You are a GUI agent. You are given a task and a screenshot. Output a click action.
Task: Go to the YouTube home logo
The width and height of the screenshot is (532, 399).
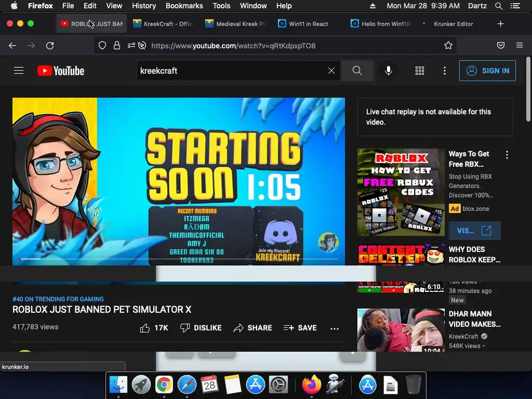coord(61,71)
